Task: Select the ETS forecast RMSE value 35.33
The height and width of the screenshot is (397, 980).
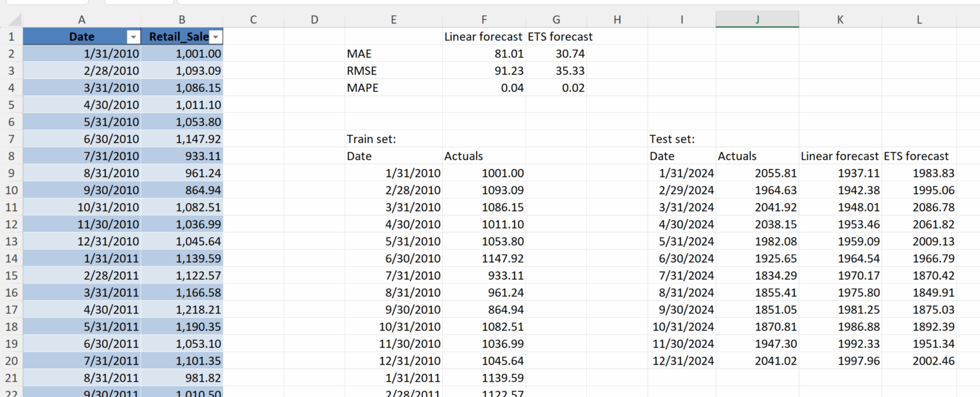Action: click(570, 71)
